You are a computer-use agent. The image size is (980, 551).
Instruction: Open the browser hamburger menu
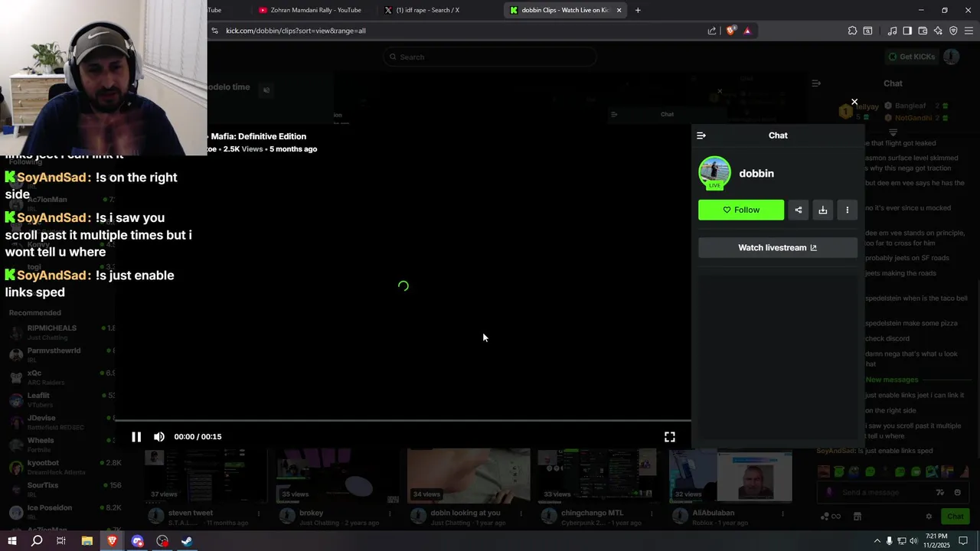click(x=969, y=31)
